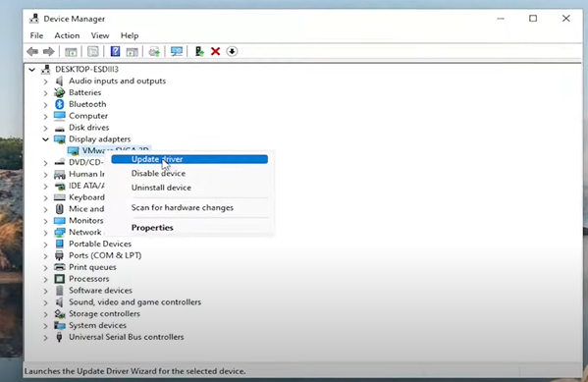Click the Processors icon

(59, 279)
